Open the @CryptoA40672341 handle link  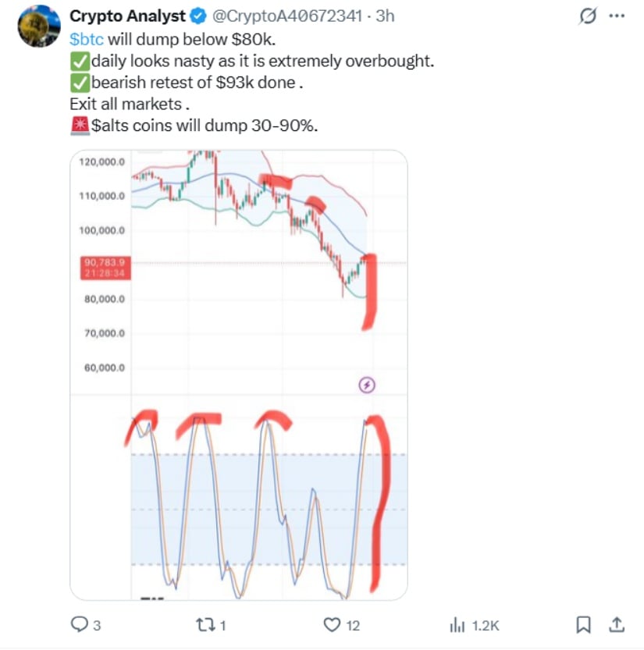286,16
